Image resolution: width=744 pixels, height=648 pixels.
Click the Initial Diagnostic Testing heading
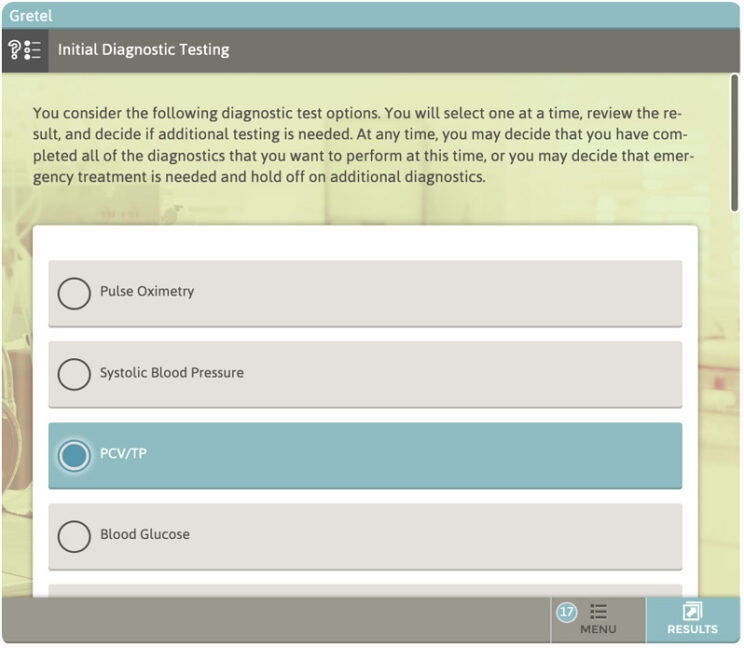click(x=143, y=49)
